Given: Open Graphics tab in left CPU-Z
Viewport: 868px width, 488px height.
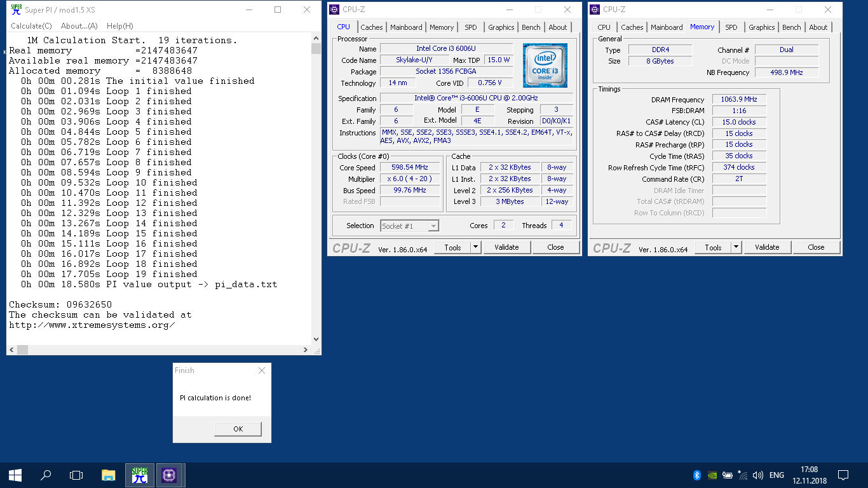Looking at the screenshot, I should pyautogui.click(x=501, y=27).
